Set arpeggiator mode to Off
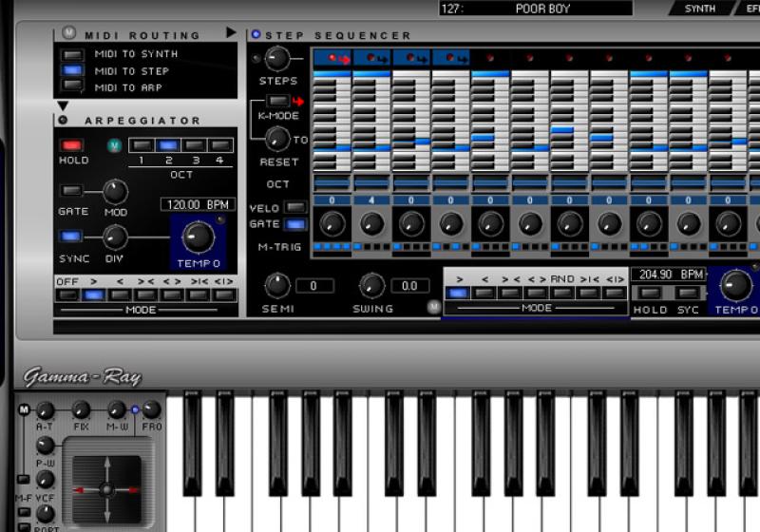Screen dimensions: 760x532 66,294
